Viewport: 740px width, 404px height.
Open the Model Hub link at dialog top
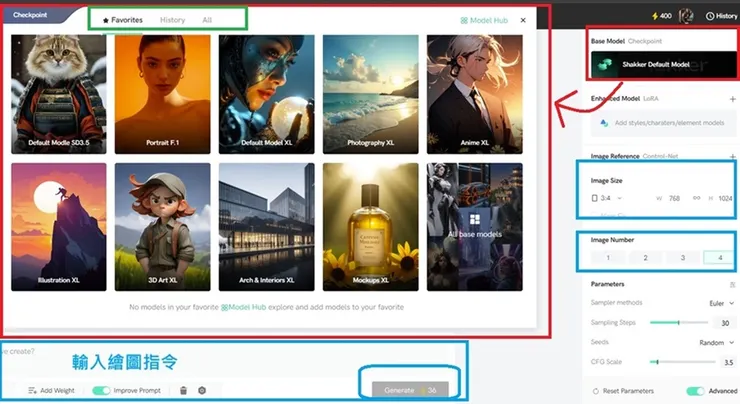(484, 20)
